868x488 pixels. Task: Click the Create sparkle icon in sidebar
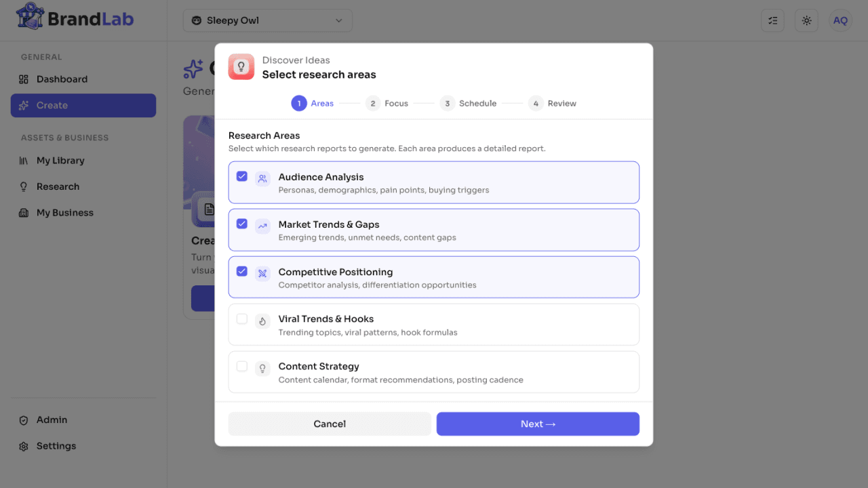click(x=24, y=106)
